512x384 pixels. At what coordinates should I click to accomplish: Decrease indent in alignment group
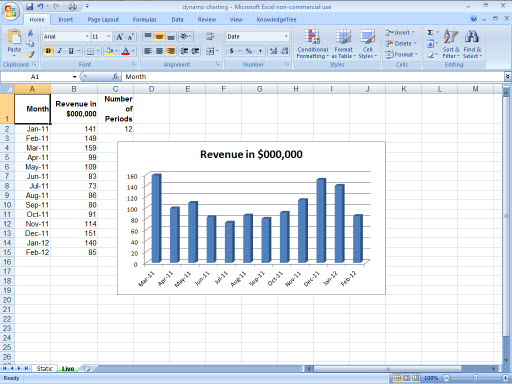click(x=184, y=51)
